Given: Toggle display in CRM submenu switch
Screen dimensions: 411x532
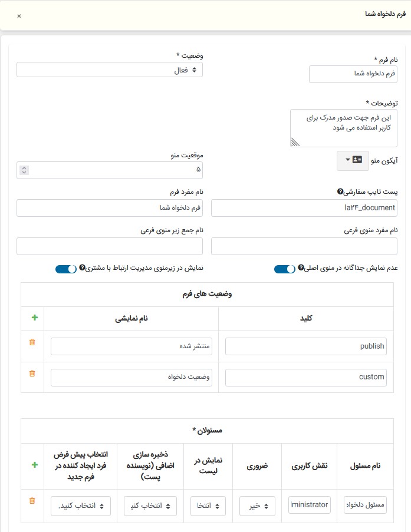Looking at the screenshot, I should 66,269.
